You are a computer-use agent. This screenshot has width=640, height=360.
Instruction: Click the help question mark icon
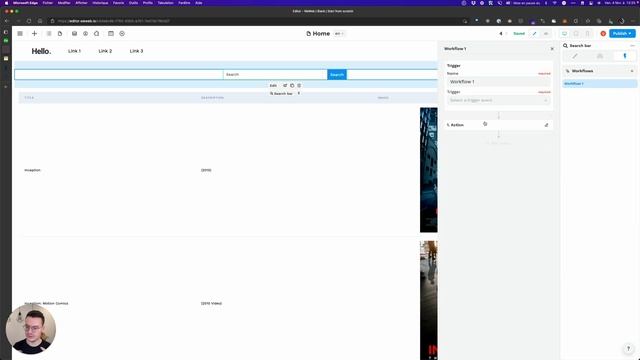tap(629, 349)
